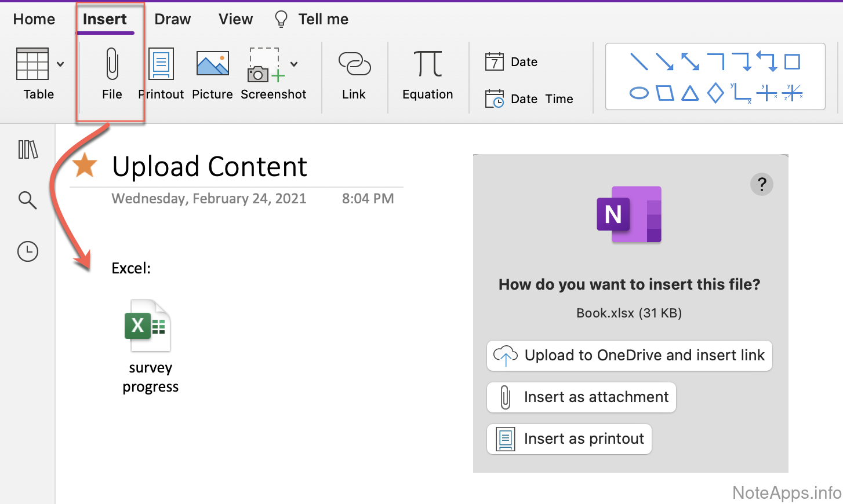843x504 pixels.
Task: Click the Tell me search field
Action: pos(322,19)
